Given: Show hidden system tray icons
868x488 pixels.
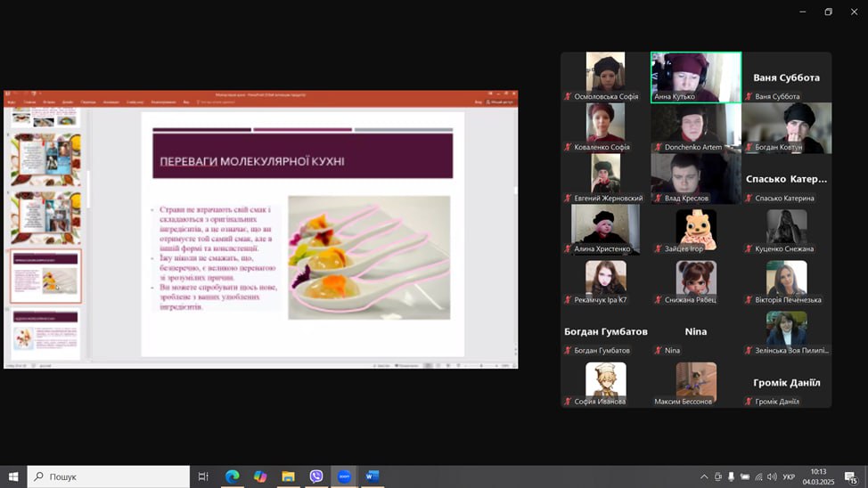Looking at the screenshot, I should click(704, 476).
